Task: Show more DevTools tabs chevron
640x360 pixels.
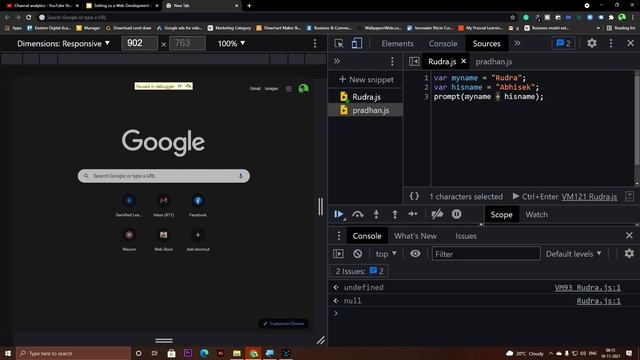Action: [x=517, y=43]
